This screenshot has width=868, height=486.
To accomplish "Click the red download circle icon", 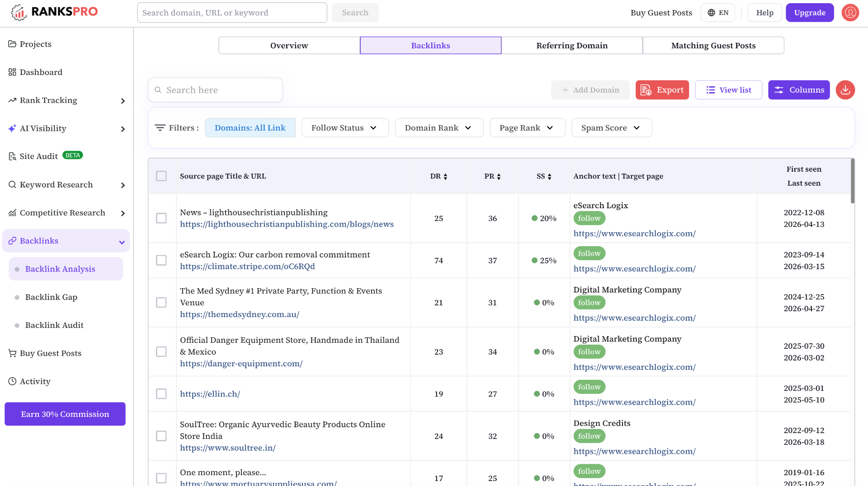I will pyautogui.click(x=845, y=90).
